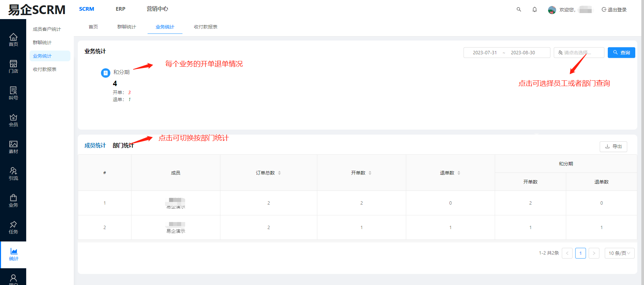This screenshot has height=285, width=644.
Task: Click row 2 和分期 退单数 value 1
Action: tap(601, 227)
